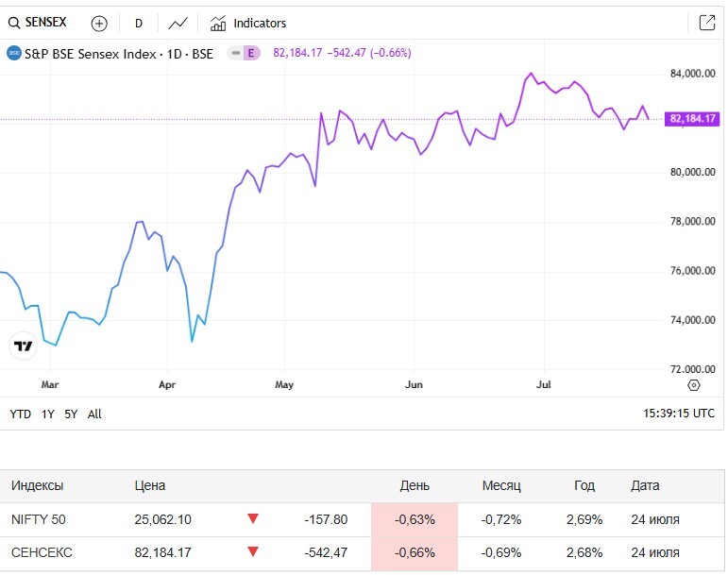The image size is (728, 575).
Task: Open the СЕНСЕКС index row link
Action: 42,552
